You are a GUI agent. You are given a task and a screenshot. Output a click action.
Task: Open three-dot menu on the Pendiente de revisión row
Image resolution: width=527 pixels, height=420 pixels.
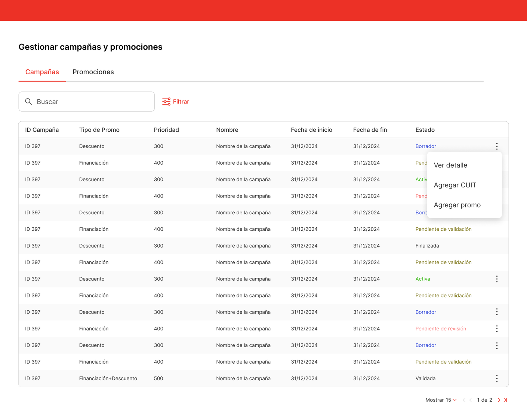tap(497, 329)
